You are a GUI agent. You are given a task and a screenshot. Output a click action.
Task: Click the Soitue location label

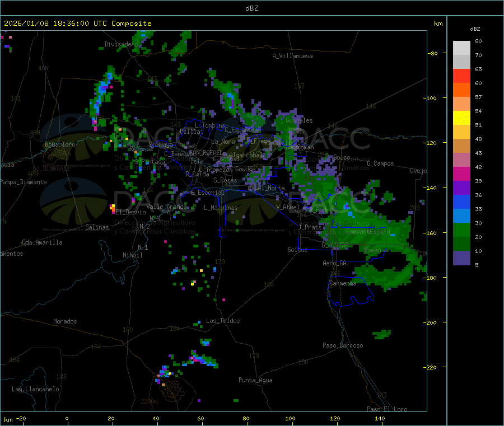297,250
